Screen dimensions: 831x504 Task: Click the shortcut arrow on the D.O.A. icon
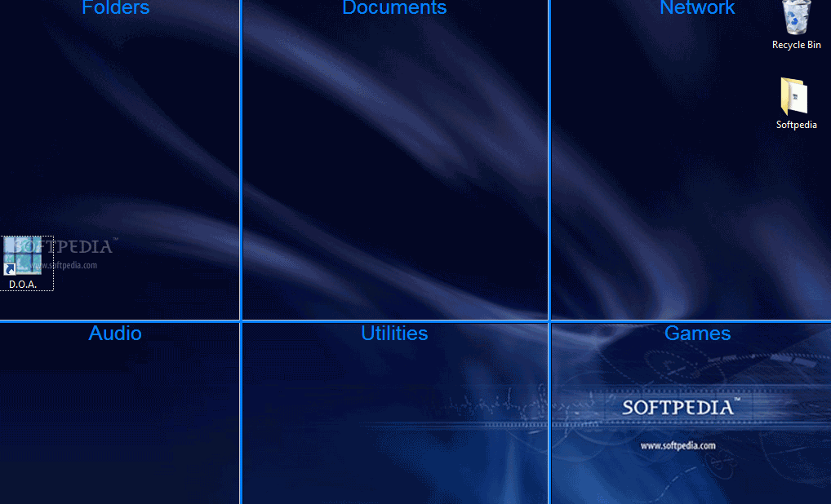coord(9,268)
